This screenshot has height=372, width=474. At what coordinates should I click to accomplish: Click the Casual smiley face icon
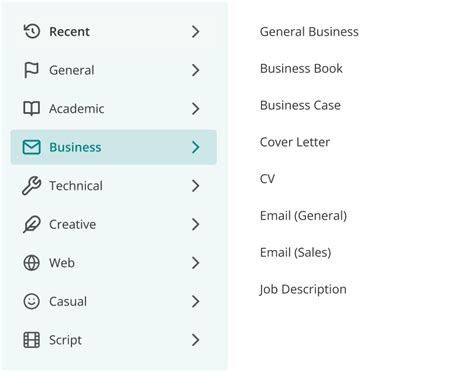32,301
